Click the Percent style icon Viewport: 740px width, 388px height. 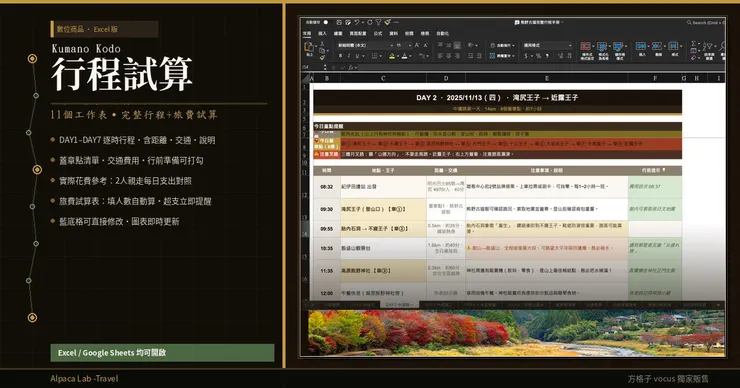coord(538,56)
